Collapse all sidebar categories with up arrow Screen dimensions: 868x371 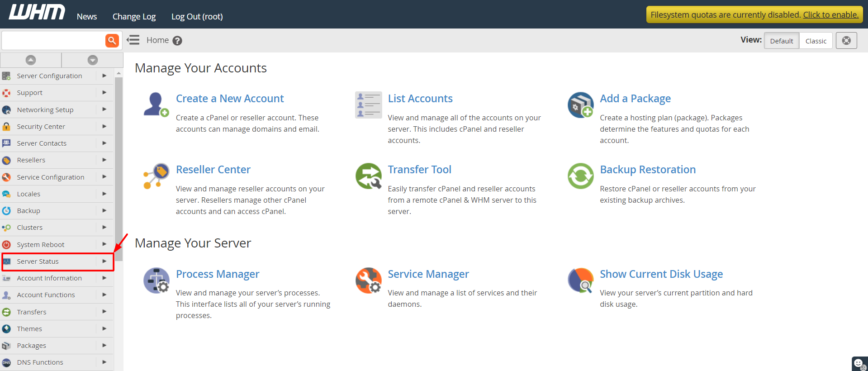pos(31,60)
